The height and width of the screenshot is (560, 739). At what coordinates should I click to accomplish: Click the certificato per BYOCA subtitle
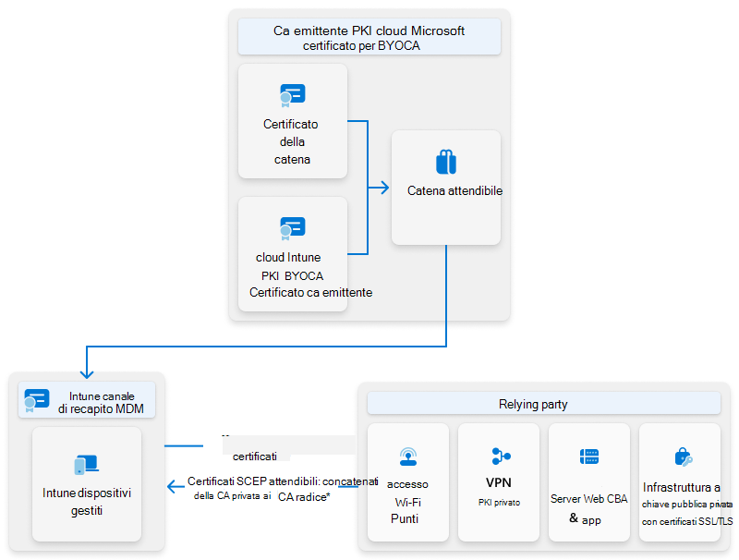[361, 45]
